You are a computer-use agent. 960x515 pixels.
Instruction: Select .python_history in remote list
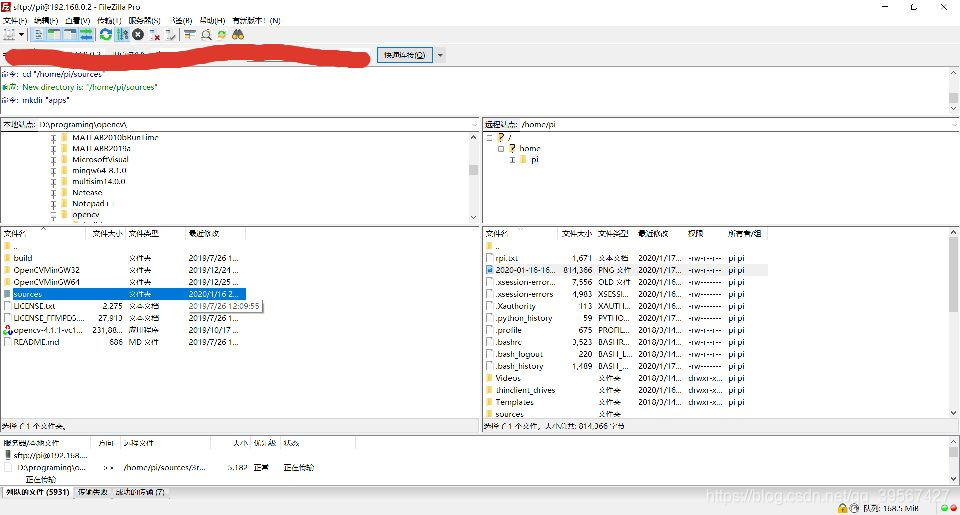click(523, 318)
